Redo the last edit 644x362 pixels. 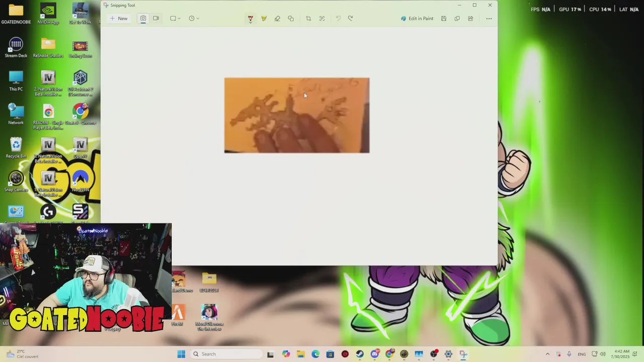pos(351,19)
